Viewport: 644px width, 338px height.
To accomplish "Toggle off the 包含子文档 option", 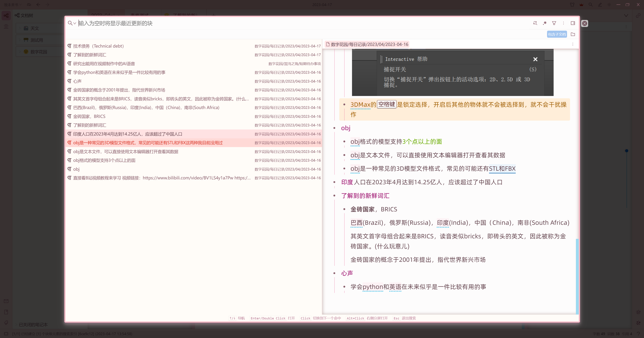I will coord(557,34).
